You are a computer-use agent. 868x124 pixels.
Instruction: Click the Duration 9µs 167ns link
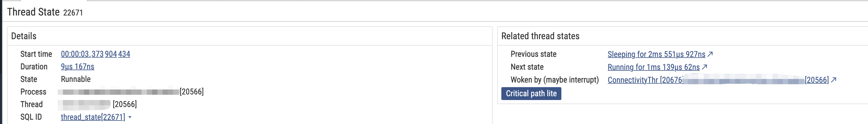click(78, 67)
